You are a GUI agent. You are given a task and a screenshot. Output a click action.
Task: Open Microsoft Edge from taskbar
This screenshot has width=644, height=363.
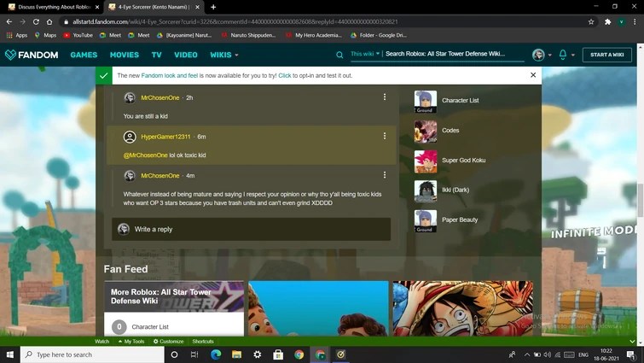[x=216, y=354]
